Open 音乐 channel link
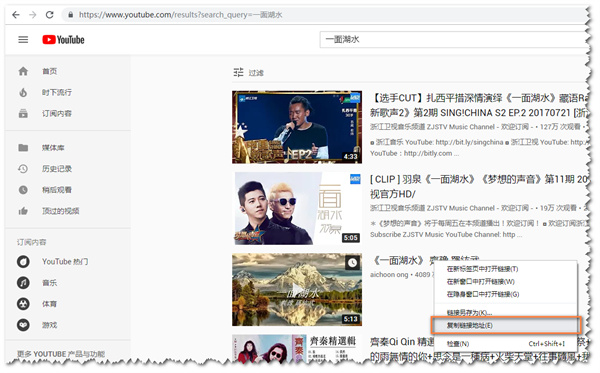 point(49,283)
